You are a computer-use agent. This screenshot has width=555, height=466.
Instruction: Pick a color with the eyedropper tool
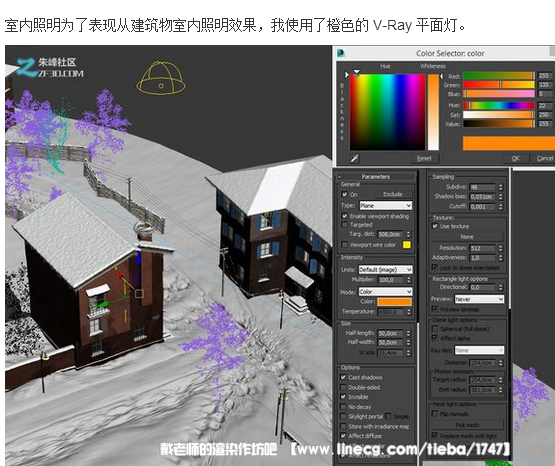click(x=355, y=159)
